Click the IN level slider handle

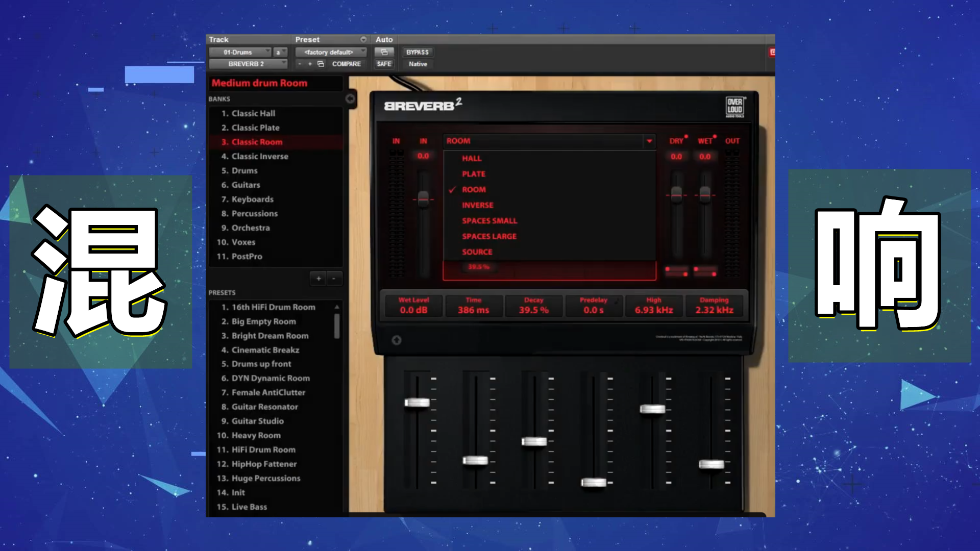[423, 198]
